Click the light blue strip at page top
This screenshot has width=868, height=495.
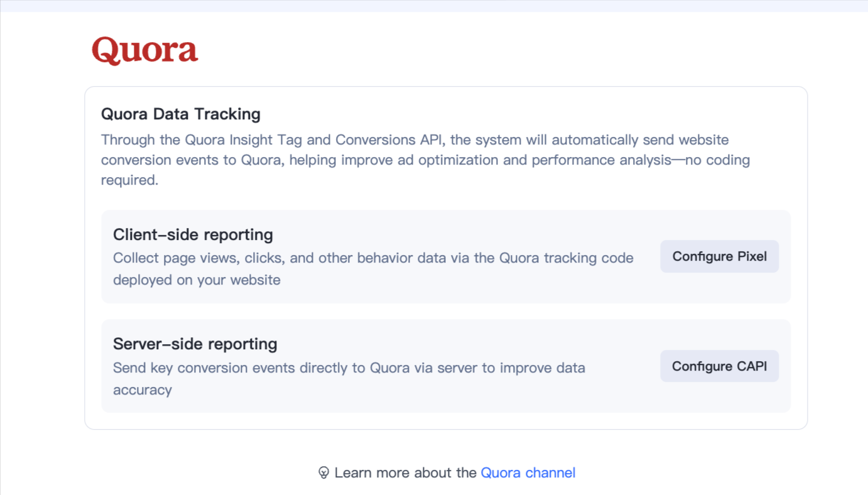click(x=434, y=6)
